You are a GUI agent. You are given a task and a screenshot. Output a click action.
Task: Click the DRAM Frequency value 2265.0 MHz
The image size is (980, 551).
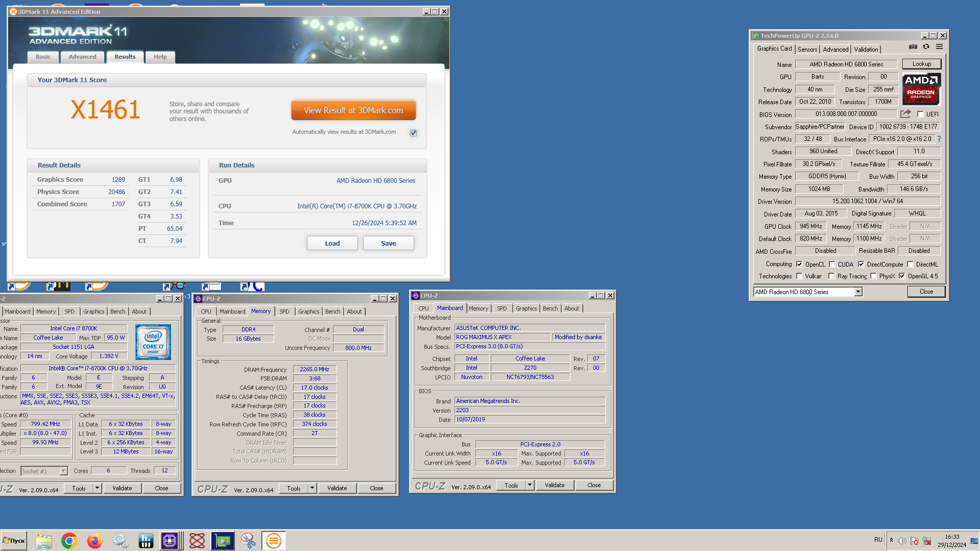[315, 369]
